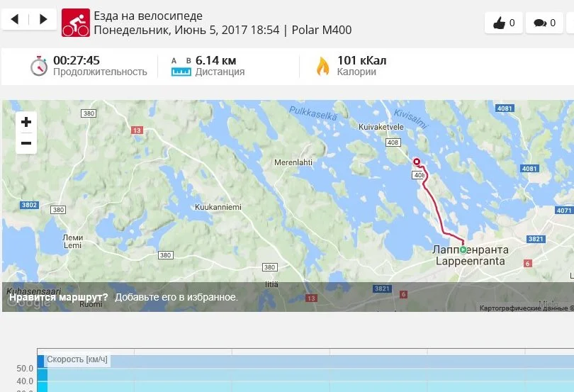Click the 6.14 км distance value
Screen dimensions: 574x392
click(x=215, y=60)
